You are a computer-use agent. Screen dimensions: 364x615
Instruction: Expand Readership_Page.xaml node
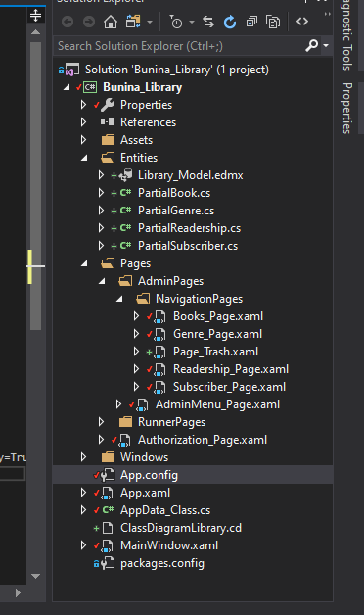pos(136,369)
